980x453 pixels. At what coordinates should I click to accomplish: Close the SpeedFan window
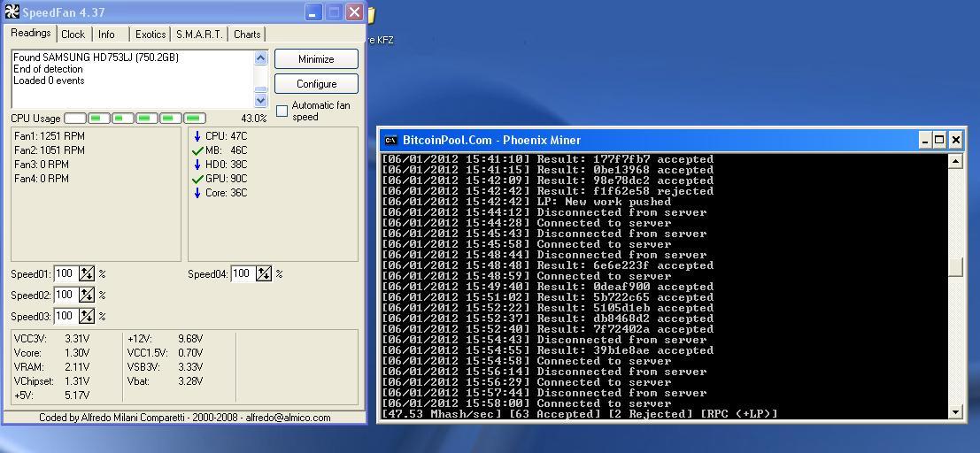pos(354,12)
